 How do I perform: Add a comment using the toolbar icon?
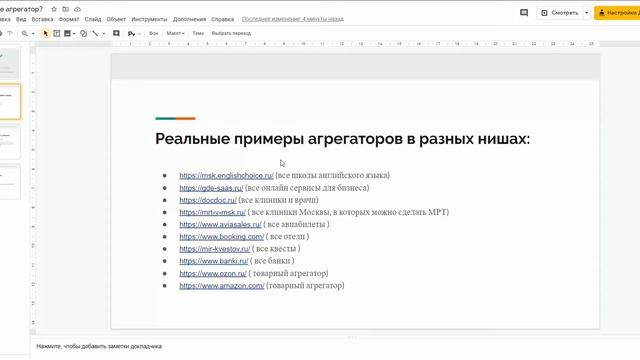116,33
